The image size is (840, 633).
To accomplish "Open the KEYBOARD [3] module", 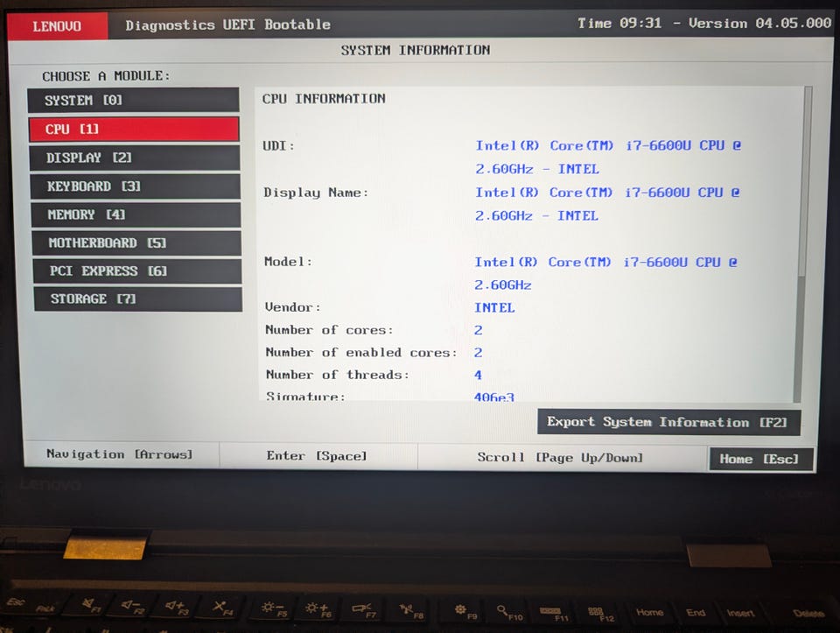I will (136, 186).
